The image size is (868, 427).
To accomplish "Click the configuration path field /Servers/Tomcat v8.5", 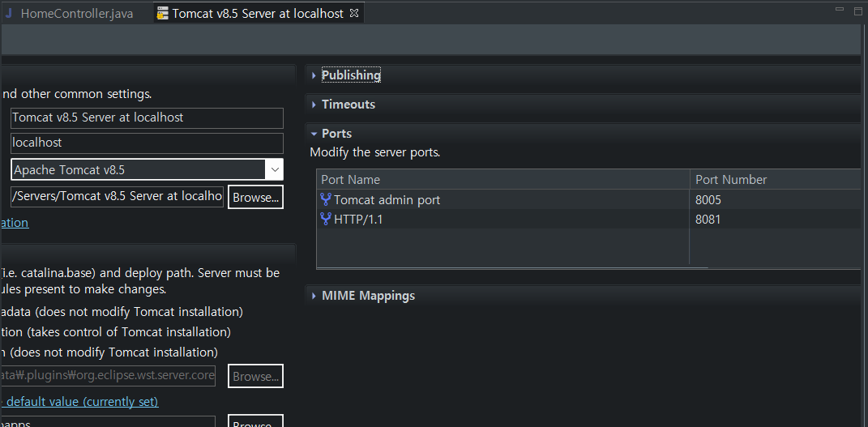I will (x=117, y=197).
